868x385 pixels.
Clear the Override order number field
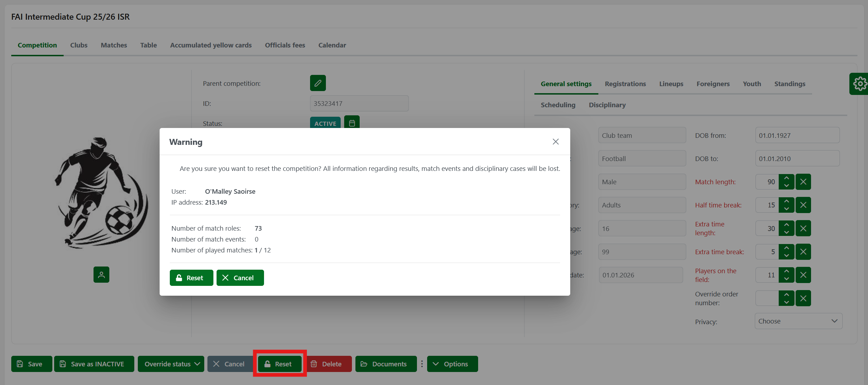803,298
